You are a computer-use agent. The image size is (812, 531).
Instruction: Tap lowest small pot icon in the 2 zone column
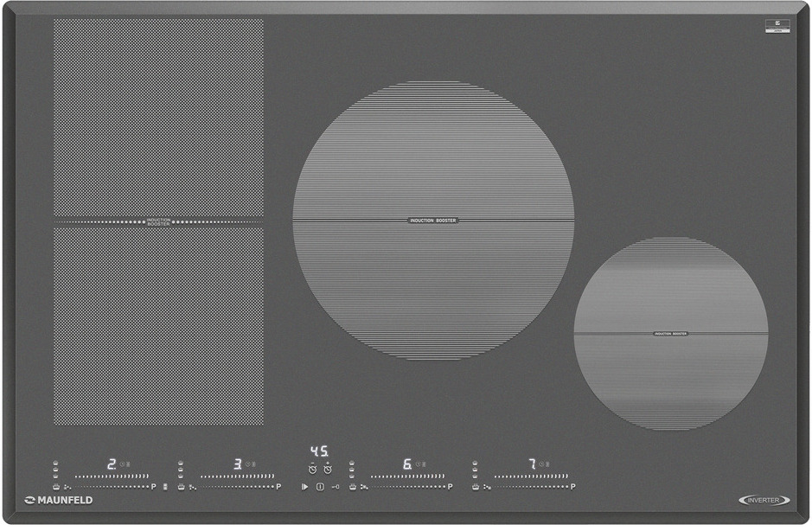(55, 477)
